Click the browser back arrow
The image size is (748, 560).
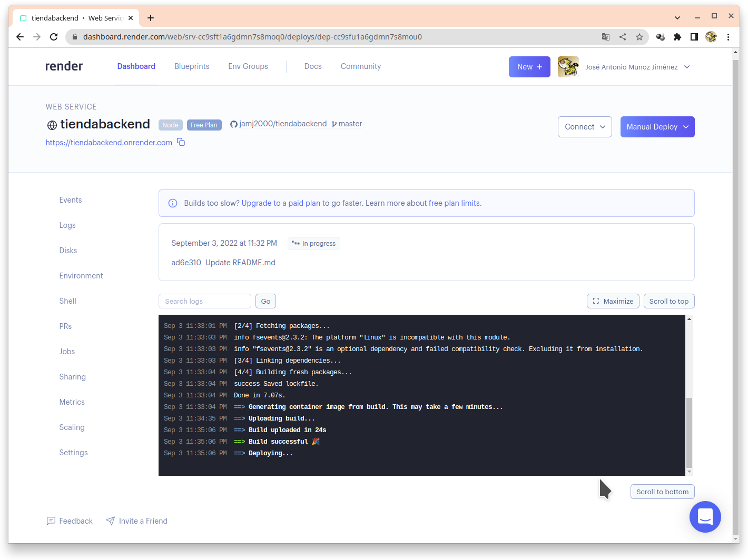point(20,37)
